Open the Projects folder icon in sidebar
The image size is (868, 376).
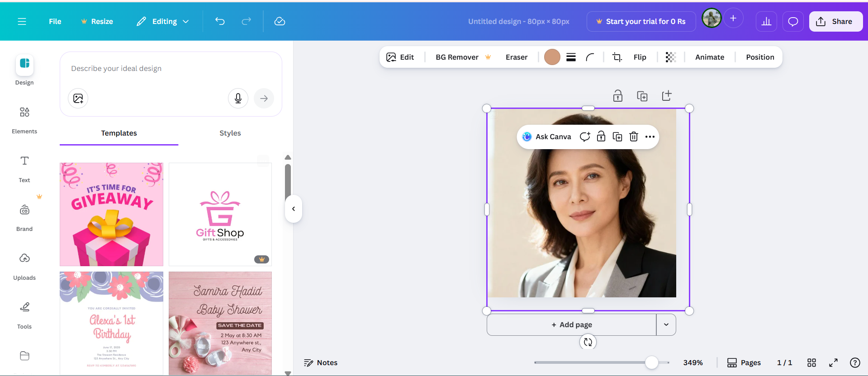click(24, 356)
